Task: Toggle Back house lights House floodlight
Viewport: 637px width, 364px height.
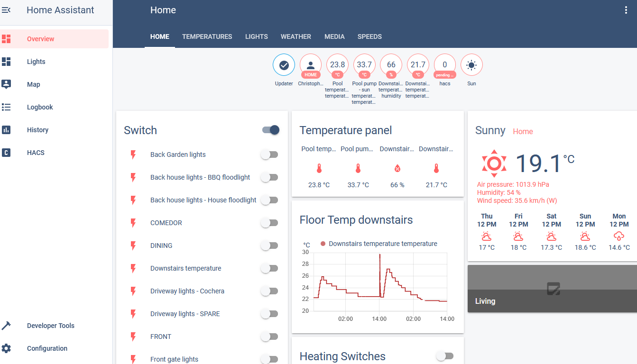Action: click(269, 200)
